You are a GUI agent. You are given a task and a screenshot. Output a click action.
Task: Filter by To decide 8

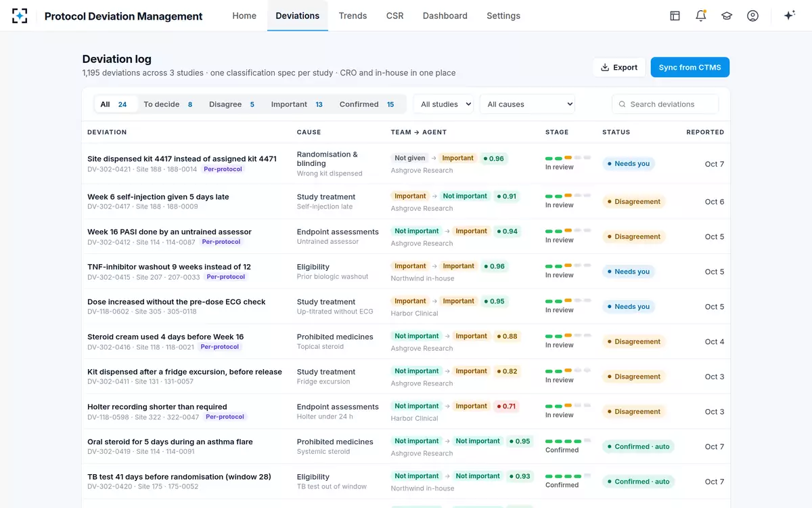[x=168, y=104]
